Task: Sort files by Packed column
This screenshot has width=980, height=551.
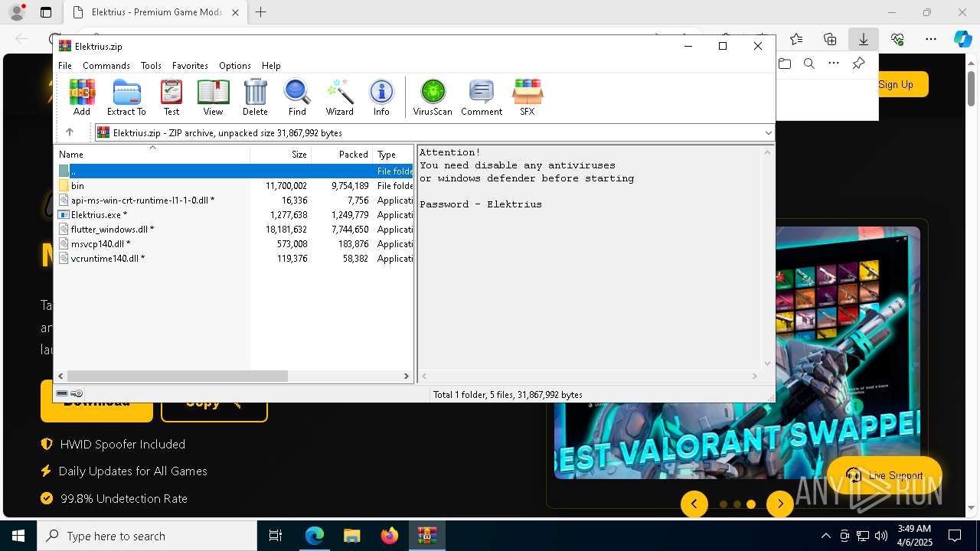Action: click(x=342, y=154)
